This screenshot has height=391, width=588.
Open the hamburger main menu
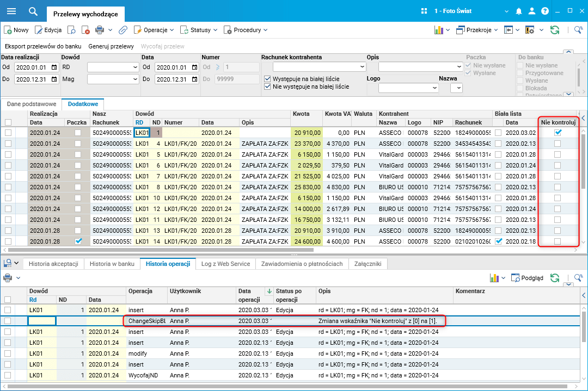[11, 11]
